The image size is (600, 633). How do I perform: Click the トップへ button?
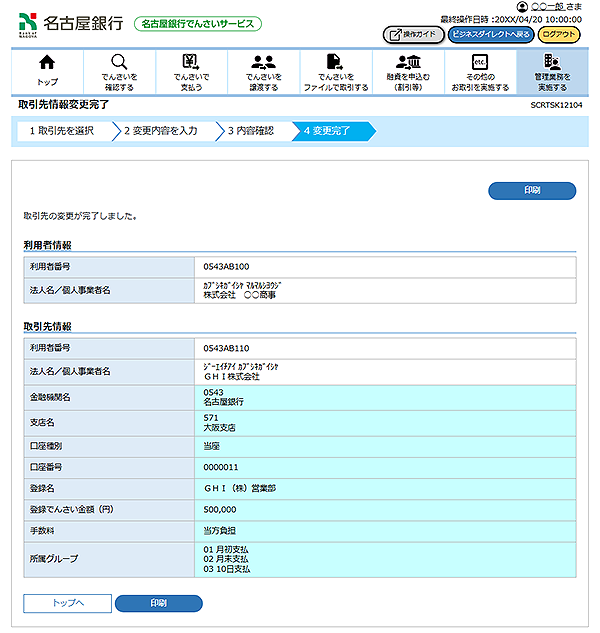(x=67, y=603)
